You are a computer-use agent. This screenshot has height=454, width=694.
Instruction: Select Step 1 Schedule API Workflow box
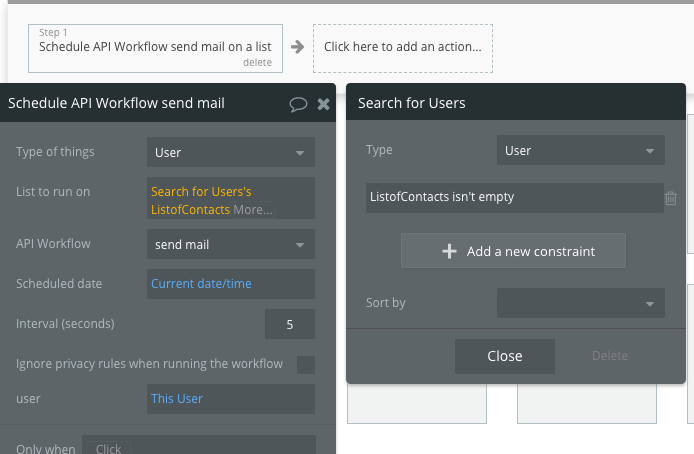155,47
